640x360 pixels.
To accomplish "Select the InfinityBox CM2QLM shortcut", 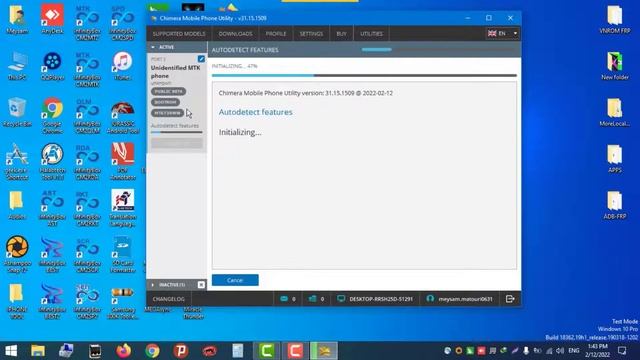I will tap(87, 116).
